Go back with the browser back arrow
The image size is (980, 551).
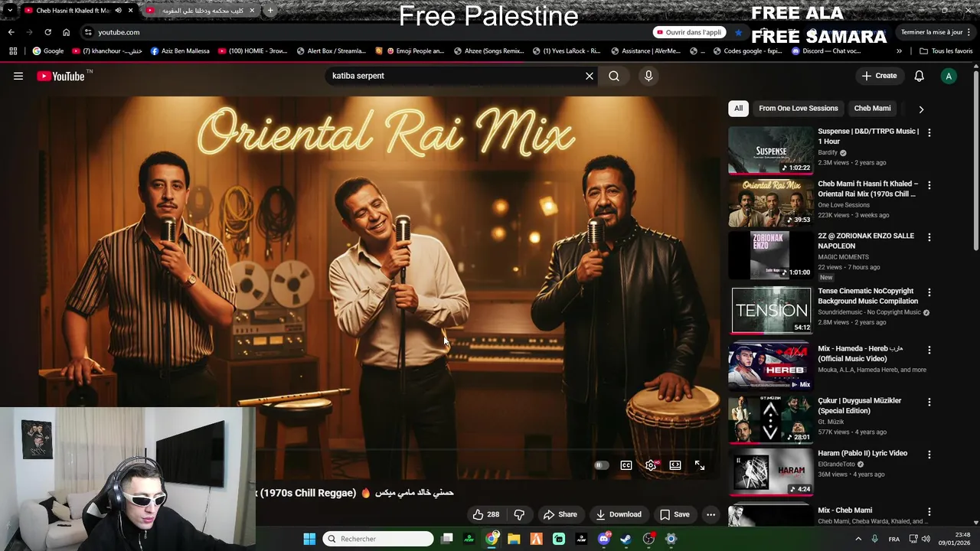[x=11, y=32]
